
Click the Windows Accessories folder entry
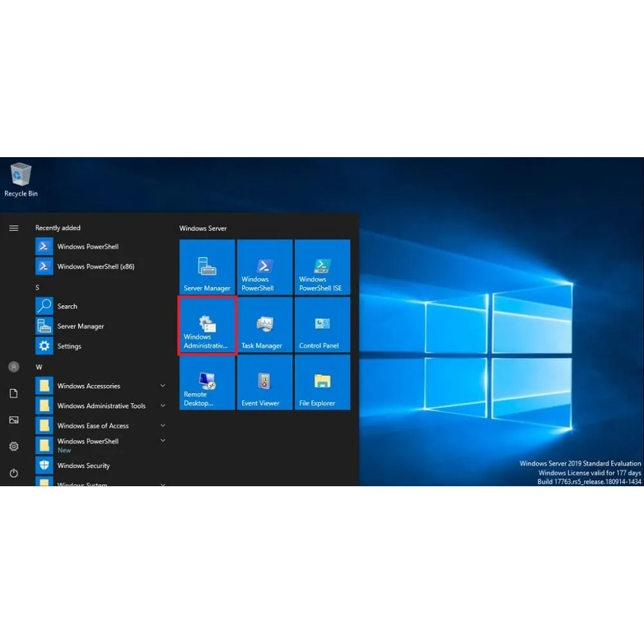pos(100,386)
